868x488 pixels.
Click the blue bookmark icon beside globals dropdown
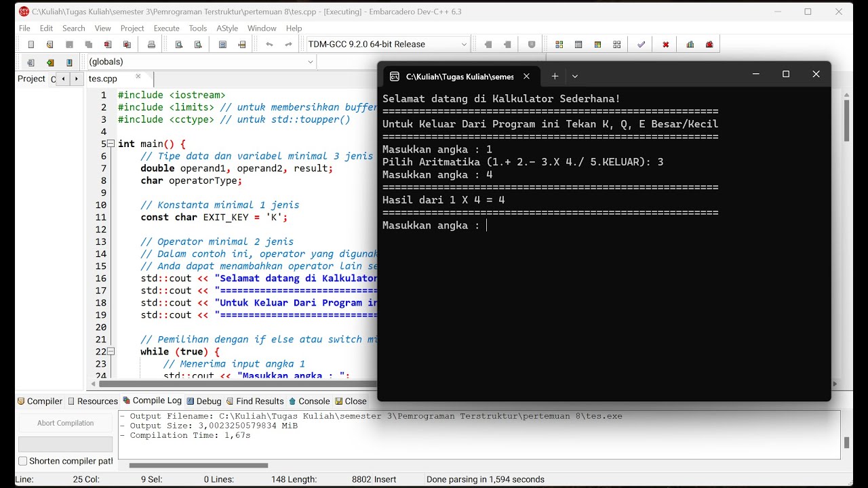coord(69,62)
